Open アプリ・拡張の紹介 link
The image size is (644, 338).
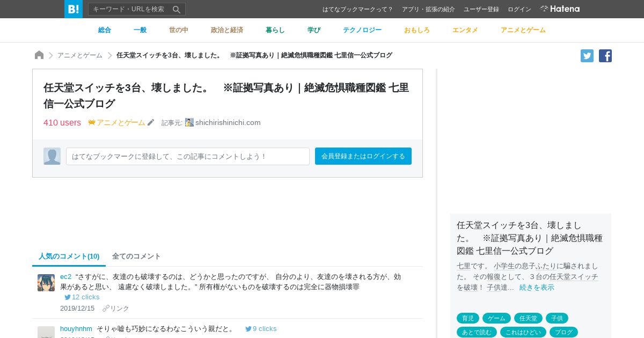(428, 9)
